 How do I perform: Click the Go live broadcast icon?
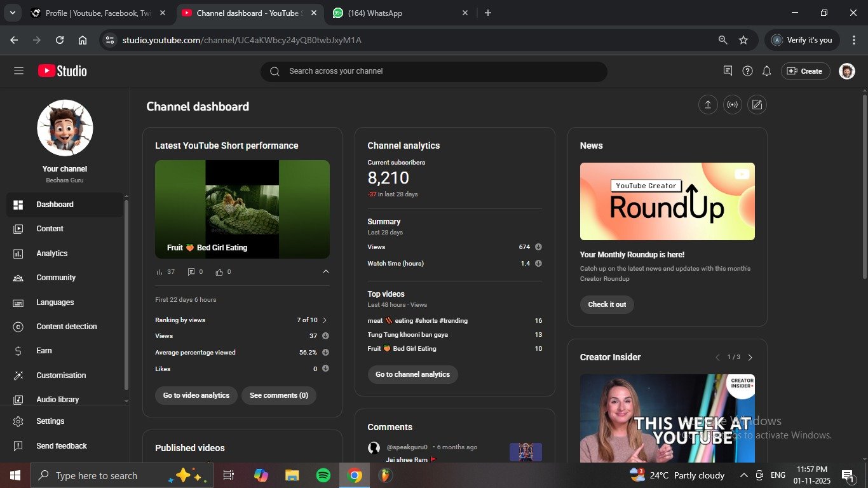[x=732, y=105]
